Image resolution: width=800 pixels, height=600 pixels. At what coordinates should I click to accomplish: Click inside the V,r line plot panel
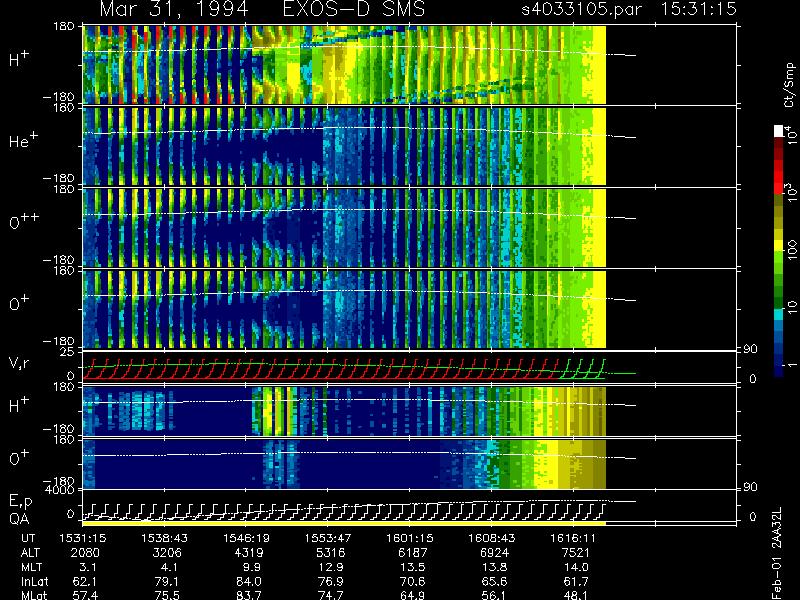(409, 367)
